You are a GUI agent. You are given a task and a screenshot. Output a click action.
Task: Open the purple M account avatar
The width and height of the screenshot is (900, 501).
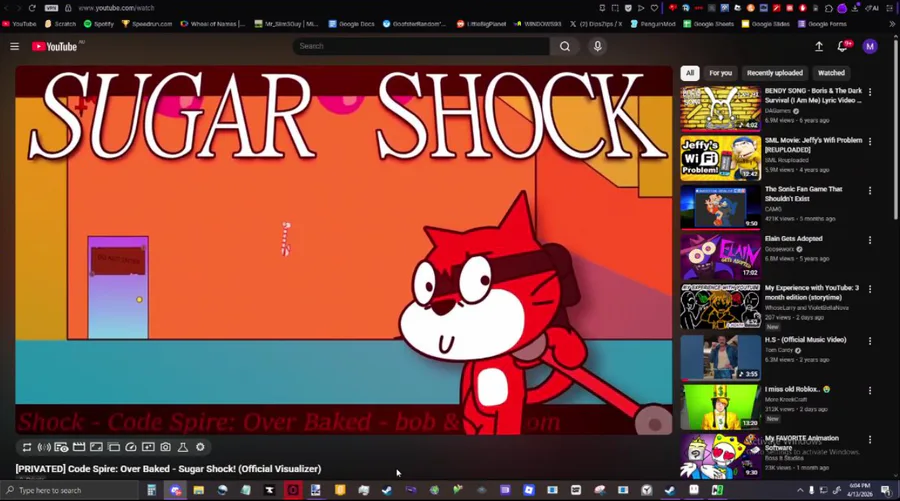pos(870,46)
